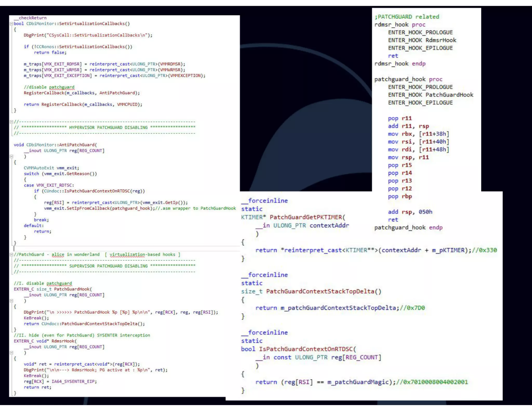Click the 'mov rdi, [r11+48h]' instruction
Viewport: 532px width, 411px height.
click(419, 149)
